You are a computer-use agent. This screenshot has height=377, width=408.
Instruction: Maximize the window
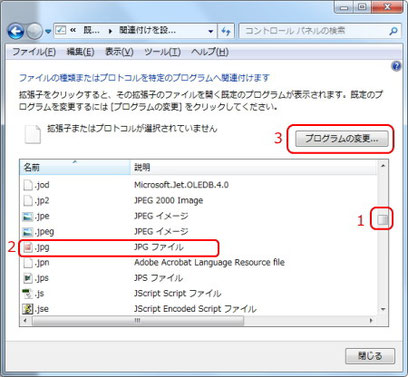click(362, 7)
